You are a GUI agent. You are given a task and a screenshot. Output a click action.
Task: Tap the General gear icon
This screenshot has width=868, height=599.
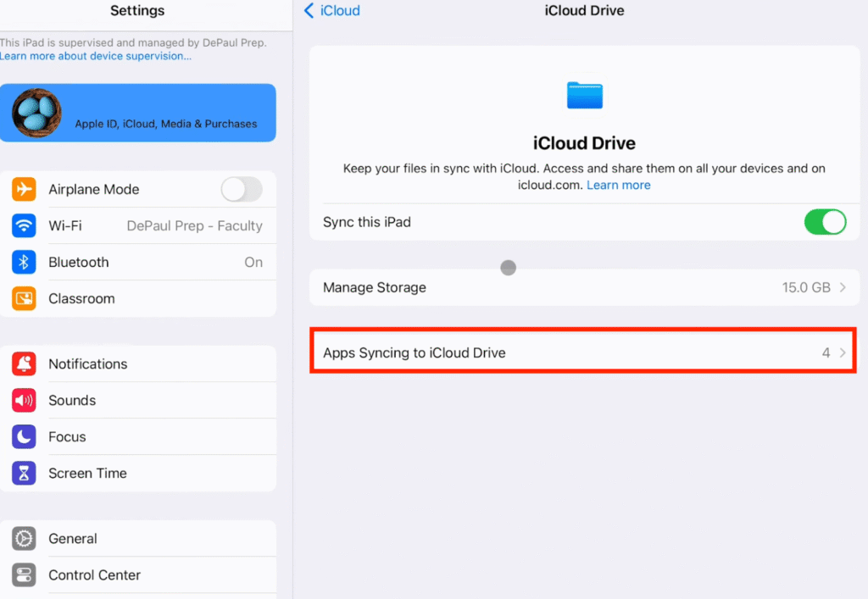[x=24, y=539]
